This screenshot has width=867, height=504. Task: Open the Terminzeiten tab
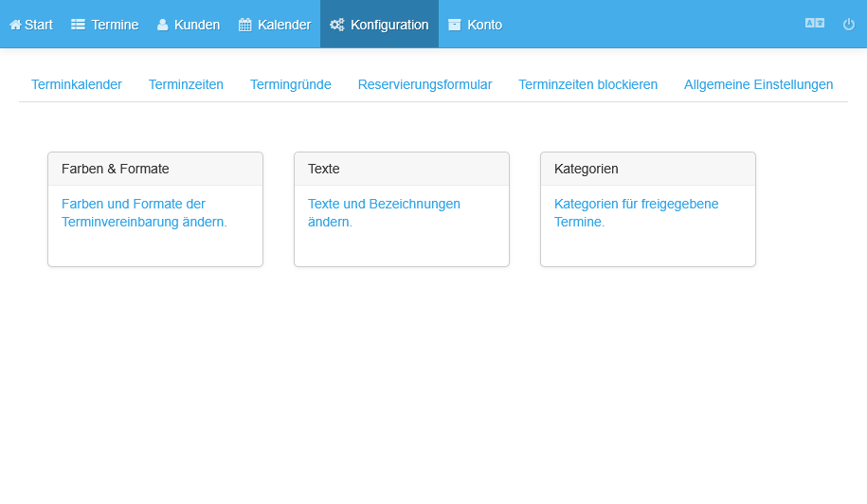[x=186, y=84]
